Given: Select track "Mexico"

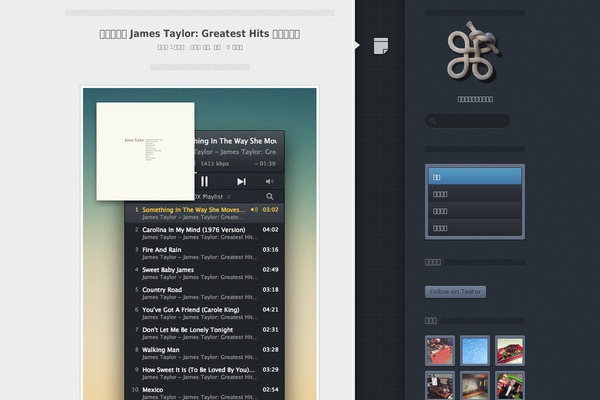Looking at the screenshot, I should coord(204,392).
